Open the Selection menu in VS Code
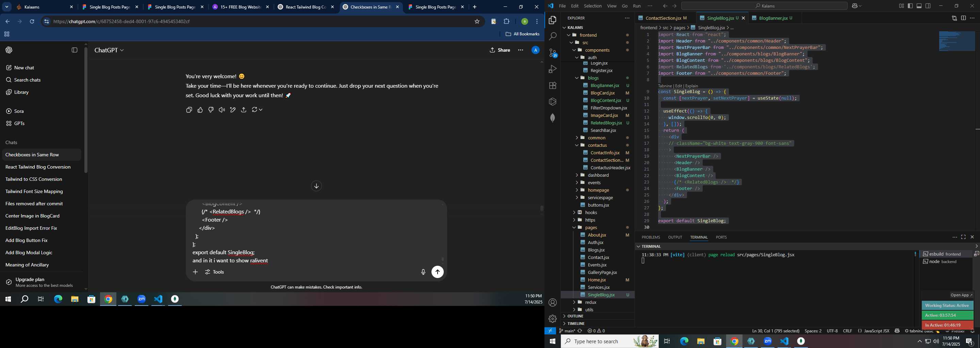Viewport: 980px width, 348px height. click(x=592, y=6)
